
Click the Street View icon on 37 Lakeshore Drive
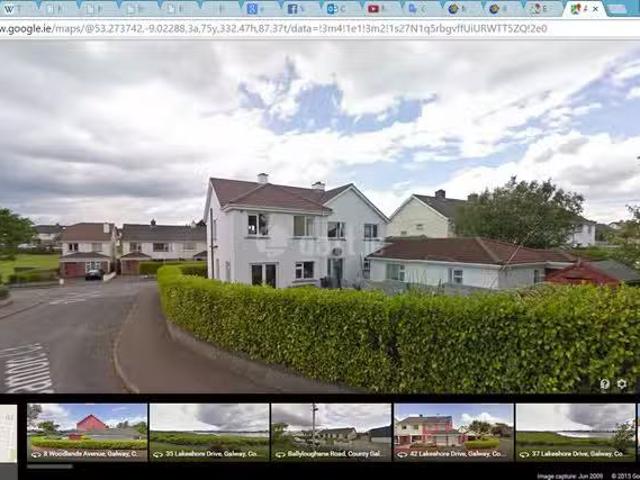click(x=524, y=454)
